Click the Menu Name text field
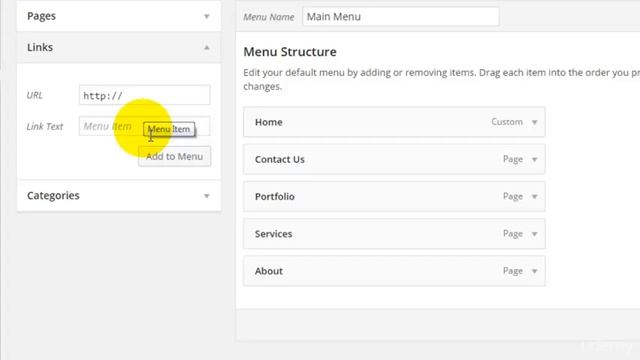This screenshot has width=640, height=360. (x=400, y=17)
